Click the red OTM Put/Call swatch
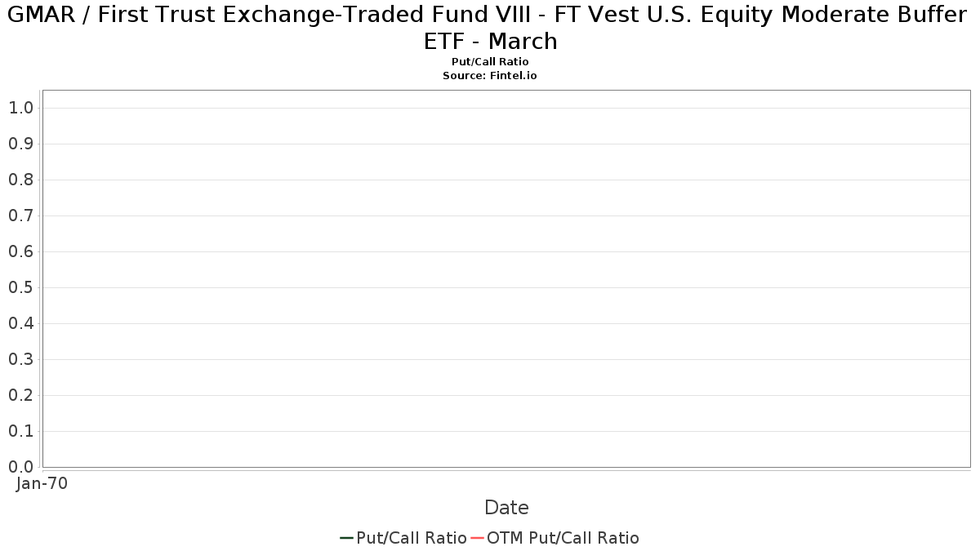980x551 pixels. [x=477, y=538]
